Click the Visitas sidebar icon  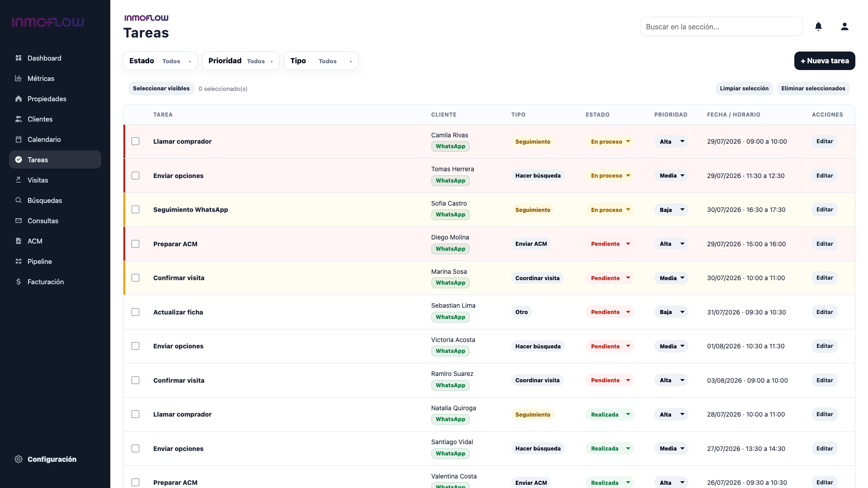(19, 180)
